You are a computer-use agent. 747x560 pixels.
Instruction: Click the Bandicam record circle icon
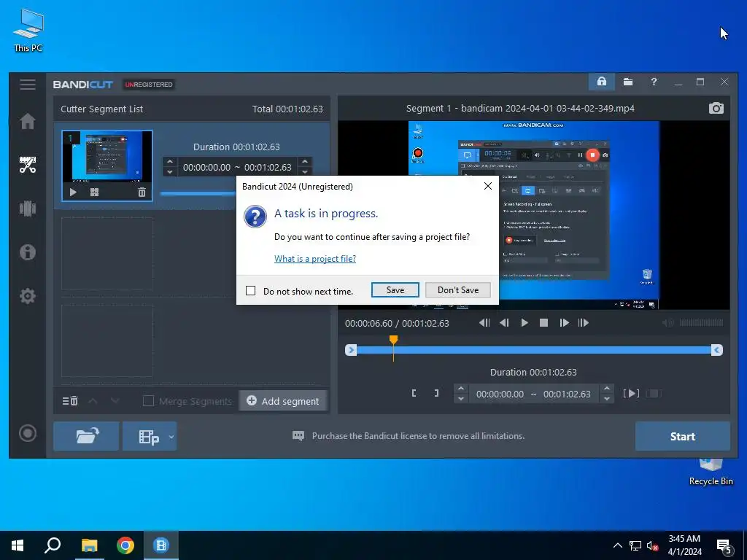coord(28,433)
